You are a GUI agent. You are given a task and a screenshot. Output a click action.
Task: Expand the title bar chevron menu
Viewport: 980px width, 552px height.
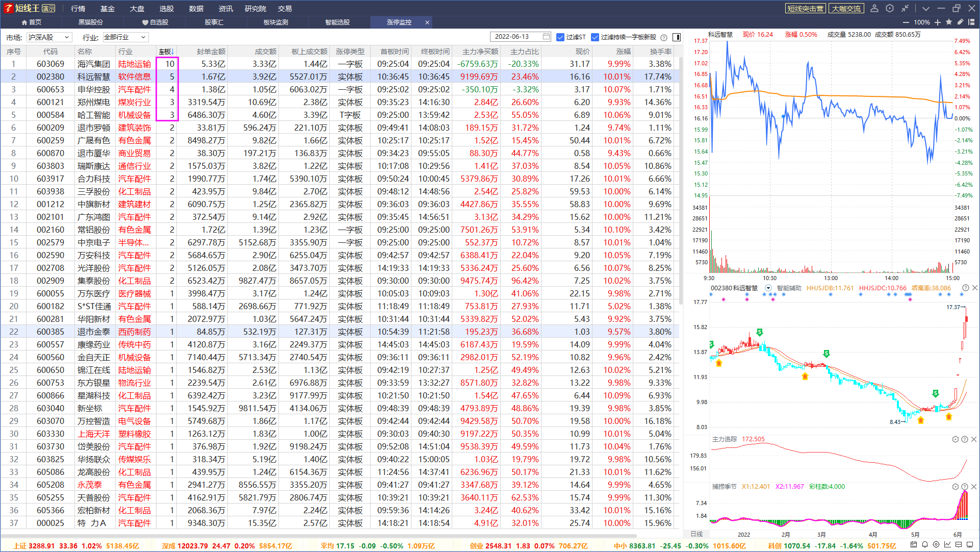pos(926,8)
